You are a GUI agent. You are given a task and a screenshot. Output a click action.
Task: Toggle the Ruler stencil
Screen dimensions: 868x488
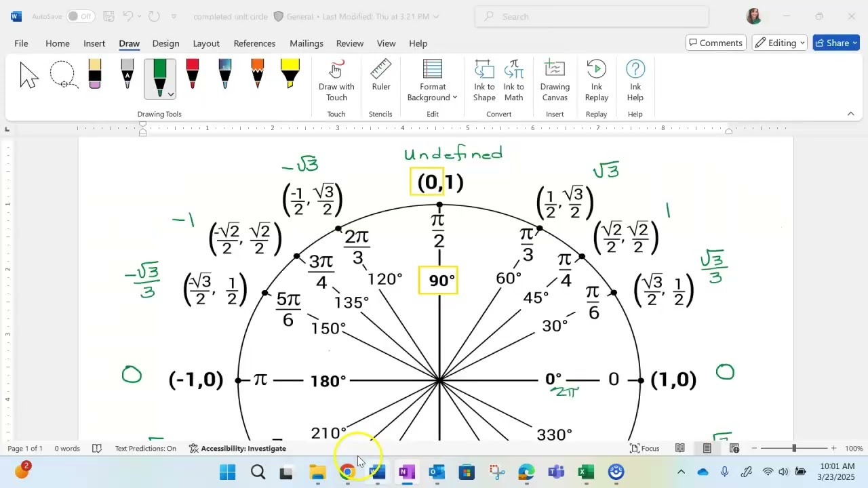coord(381,75)
